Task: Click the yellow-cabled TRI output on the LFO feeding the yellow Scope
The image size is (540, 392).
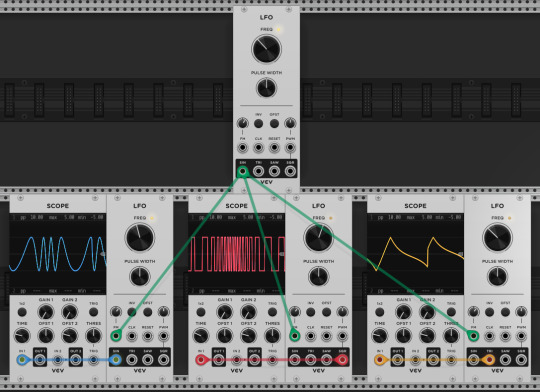Action: pos(489,360)
